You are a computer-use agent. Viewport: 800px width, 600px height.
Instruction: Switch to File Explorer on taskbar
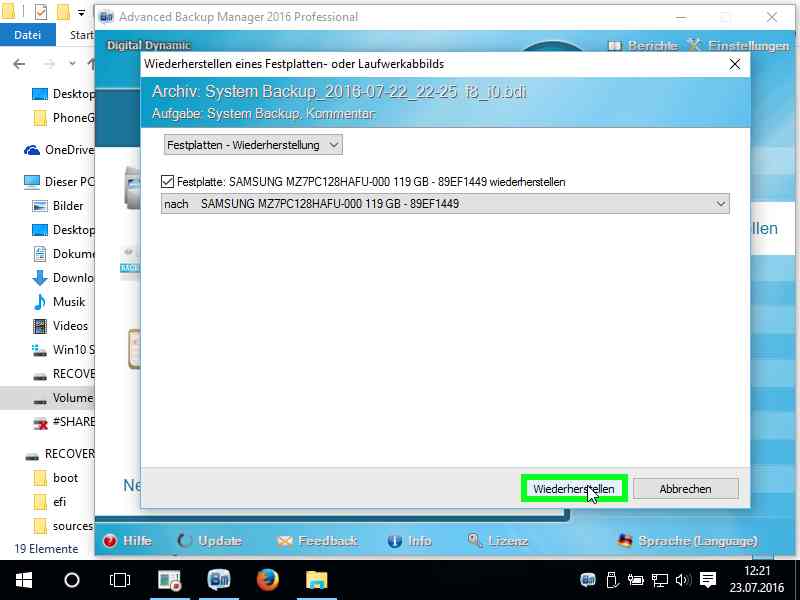316,580
